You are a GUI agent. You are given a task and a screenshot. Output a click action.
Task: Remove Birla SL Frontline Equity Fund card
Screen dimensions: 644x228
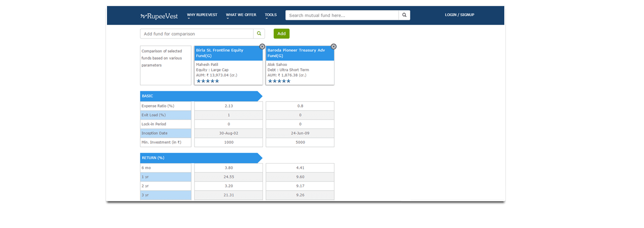(x=262, y=47)
